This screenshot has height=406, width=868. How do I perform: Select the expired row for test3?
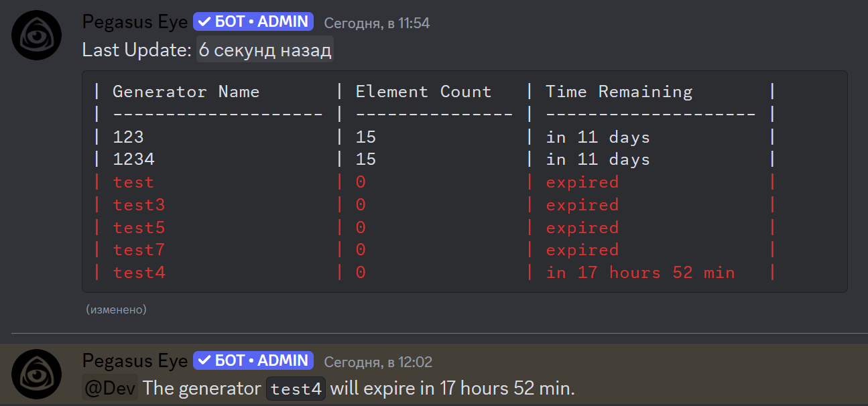point(582,204)
